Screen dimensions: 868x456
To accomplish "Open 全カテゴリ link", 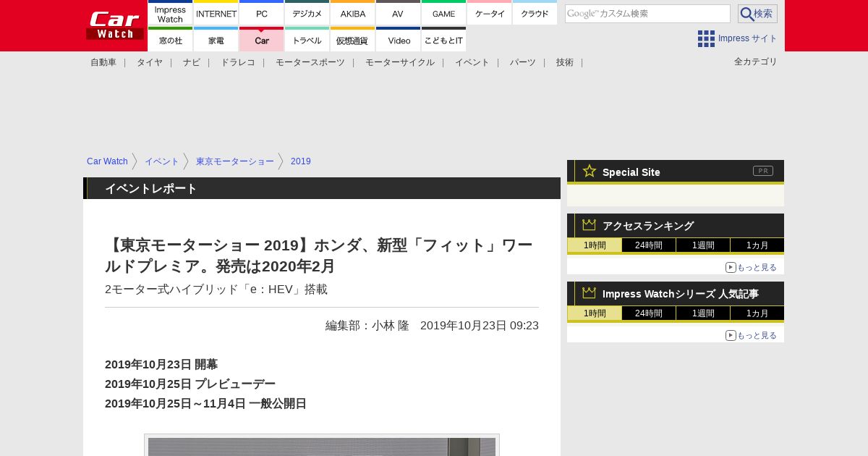I will 756,62.
